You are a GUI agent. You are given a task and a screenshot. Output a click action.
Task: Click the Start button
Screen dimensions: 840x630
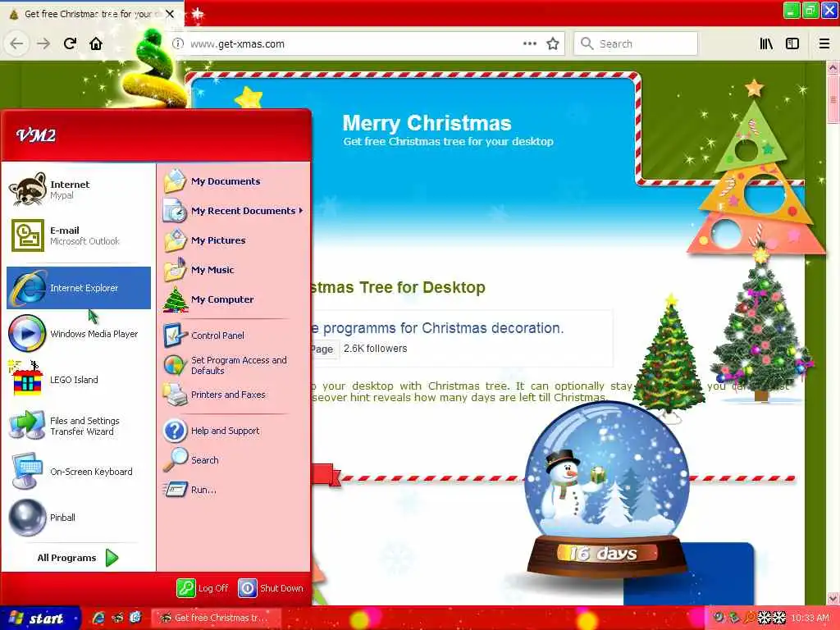(x=39, y=619)
